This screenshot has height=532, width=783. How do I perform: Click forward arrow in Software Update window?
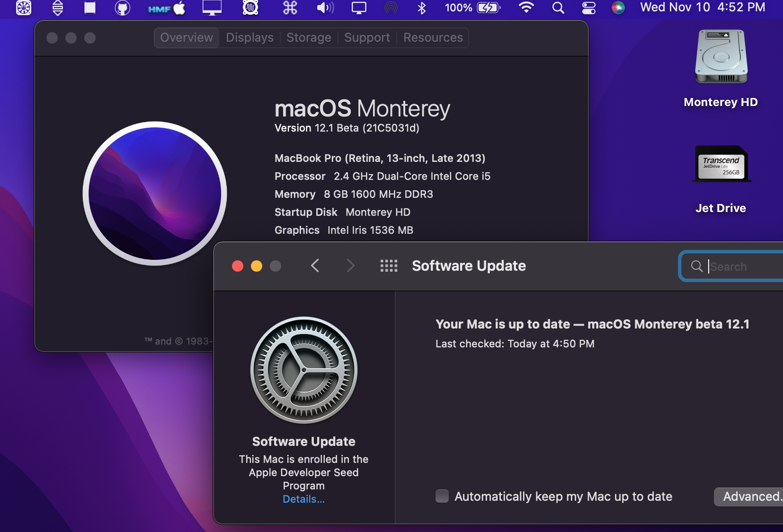(350, 266)
